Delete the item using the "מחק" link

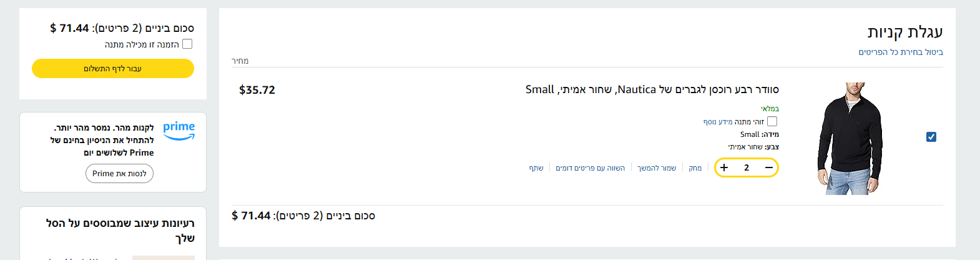pyautogui.click(x=695, y=168)
